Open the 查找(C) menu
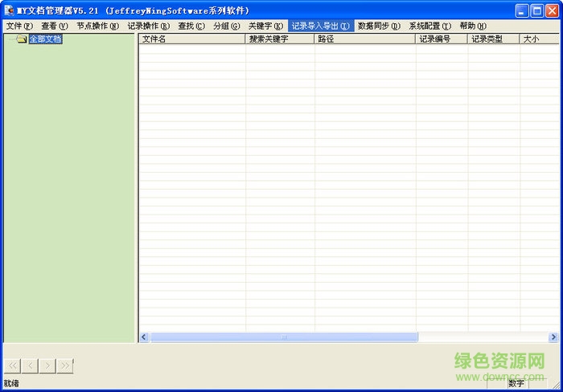Screen dimensions: 563x392 click(x=191, y=26)
